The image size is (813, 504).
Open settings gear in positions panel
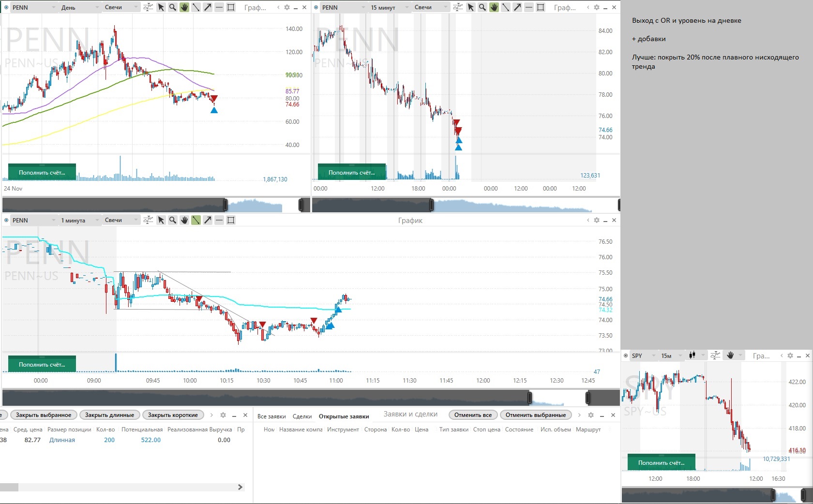tap(223, 415)
